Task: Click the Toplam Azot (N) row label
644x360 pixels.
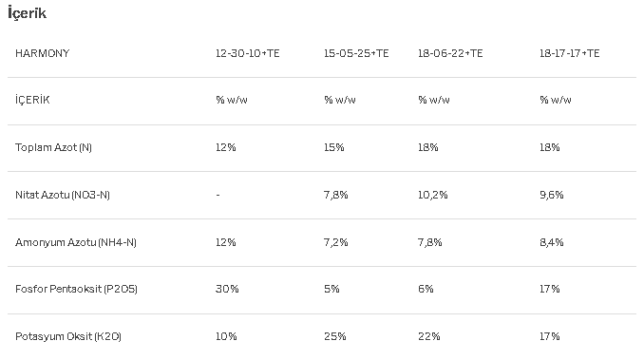Action: (x=53, y=147)
